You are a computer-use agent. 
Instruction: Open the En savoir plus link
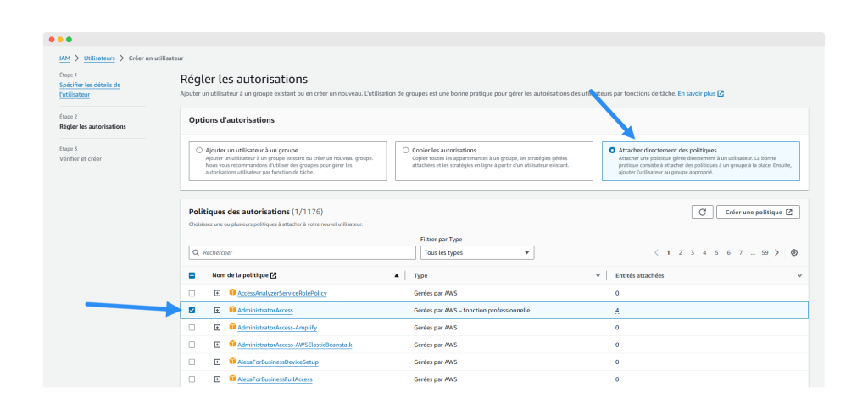tap(701, 94)
